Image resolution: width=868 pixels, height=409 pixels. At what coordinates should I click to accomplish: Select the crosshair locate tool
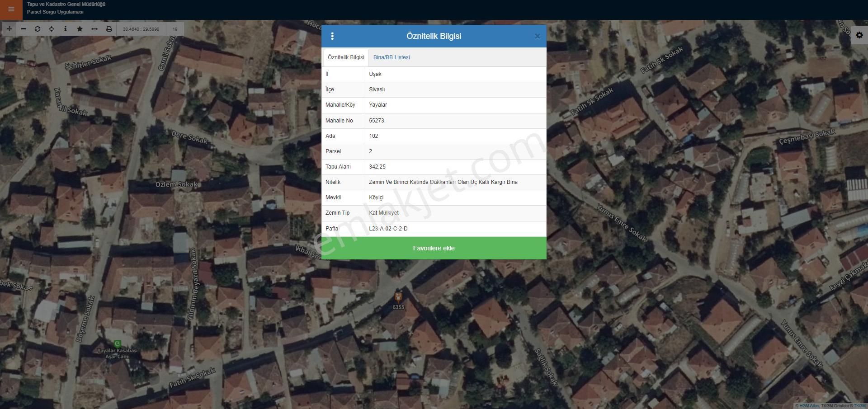point(52,29)
